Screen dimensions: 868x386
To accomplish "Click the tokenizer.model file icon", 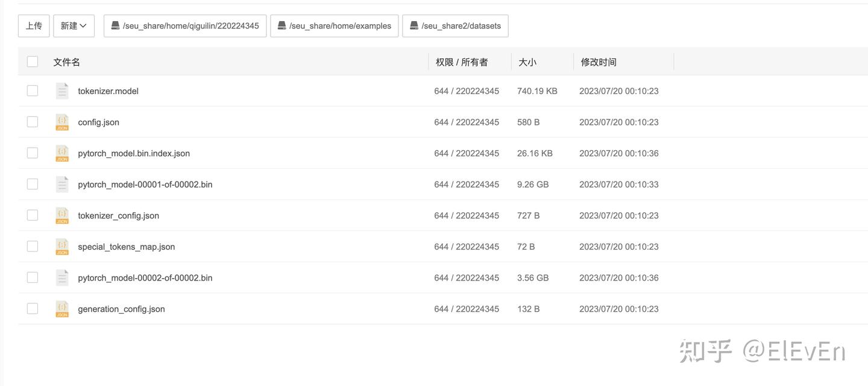I will tap(62, 91).
